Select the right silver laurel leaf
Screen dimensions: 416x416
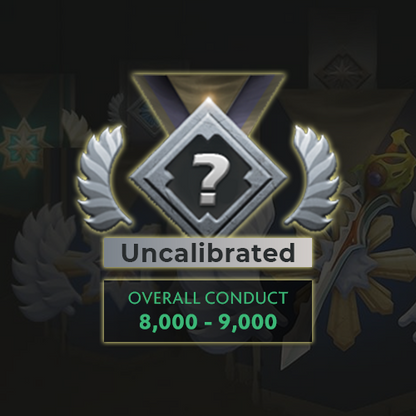point(314,175)
